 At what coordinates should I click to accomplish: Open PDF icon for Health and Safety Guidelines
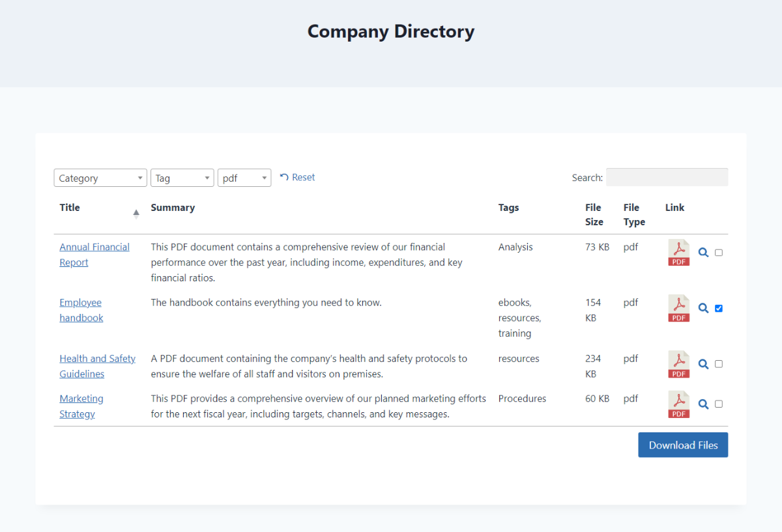[679, 364]
